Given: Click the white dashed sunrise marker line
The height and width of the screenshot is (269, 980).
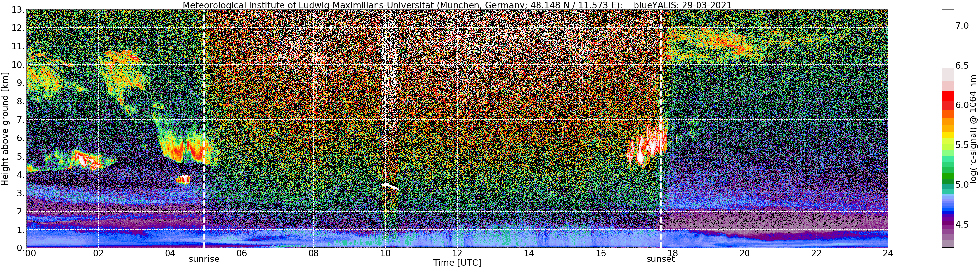Looking at the screenshot, I should [204, 129].
